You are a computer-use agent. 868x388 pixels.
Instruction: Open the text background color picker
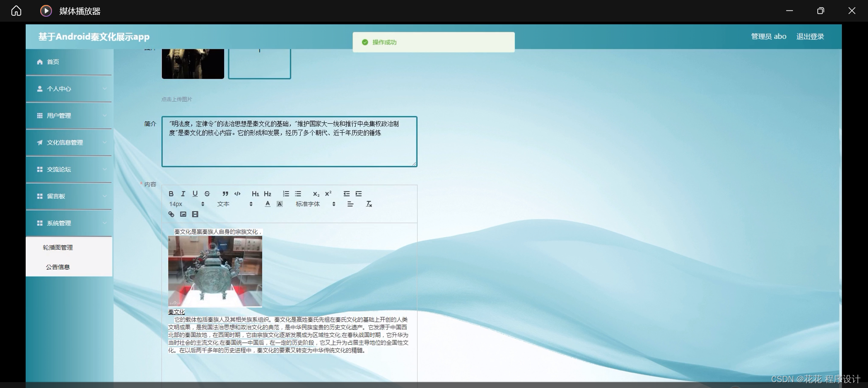(280, 204)
